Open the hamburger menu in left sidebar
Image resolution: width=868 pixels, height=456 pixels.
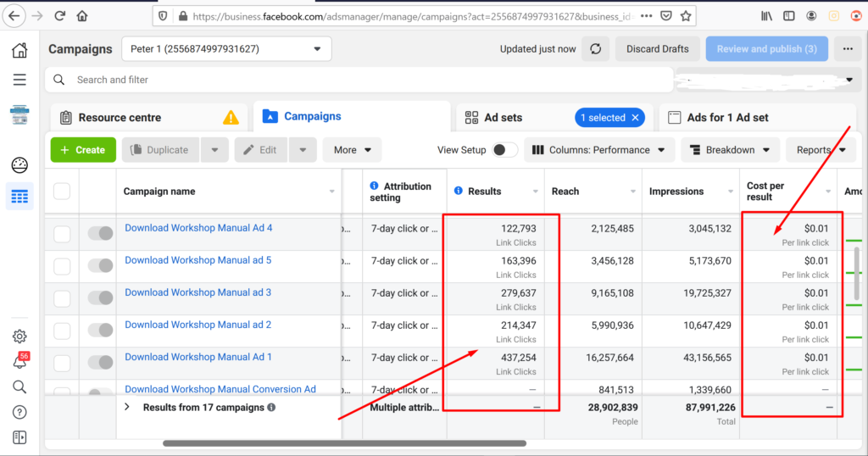tap(19, 80)
